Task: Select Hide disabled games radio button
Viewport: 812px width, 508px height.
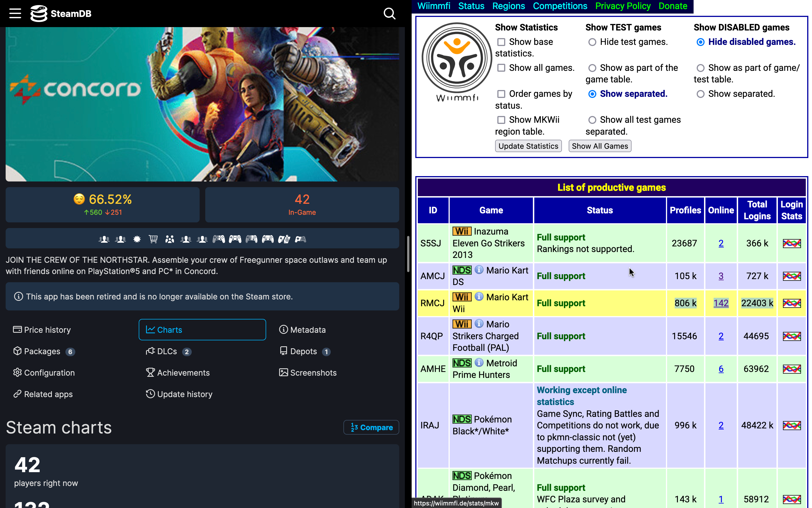Action: (700, 42)
